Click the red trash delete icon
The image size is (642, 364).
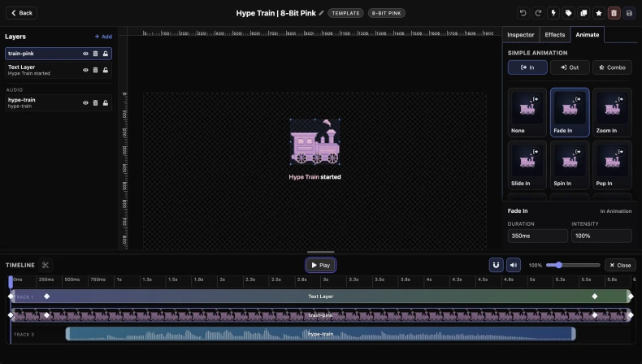coord(614,13)
